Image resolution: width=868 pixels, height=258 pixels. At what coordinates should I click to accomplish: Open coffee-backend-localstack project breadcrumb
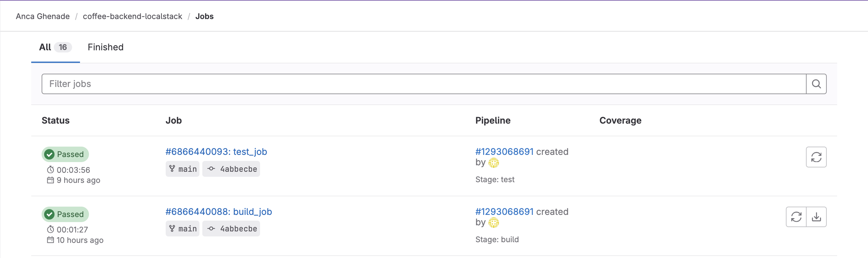(132, 17)
